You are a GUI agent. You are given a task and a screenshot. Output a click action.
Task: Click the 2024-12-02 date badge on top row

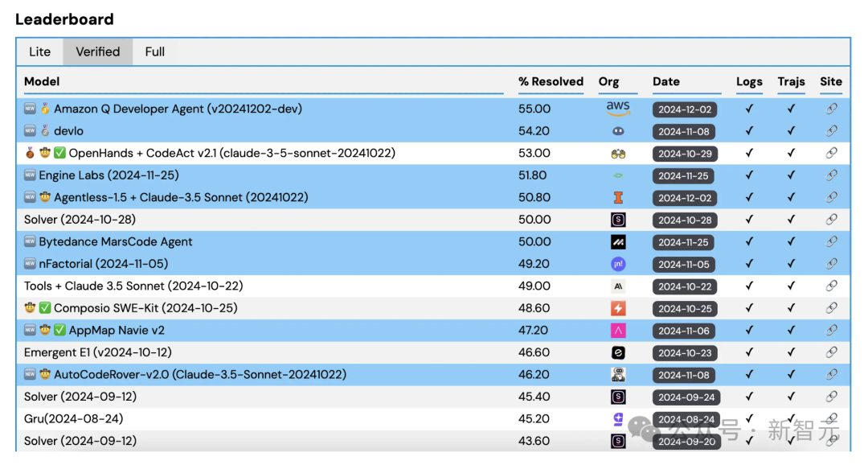[x=686, y=108]
